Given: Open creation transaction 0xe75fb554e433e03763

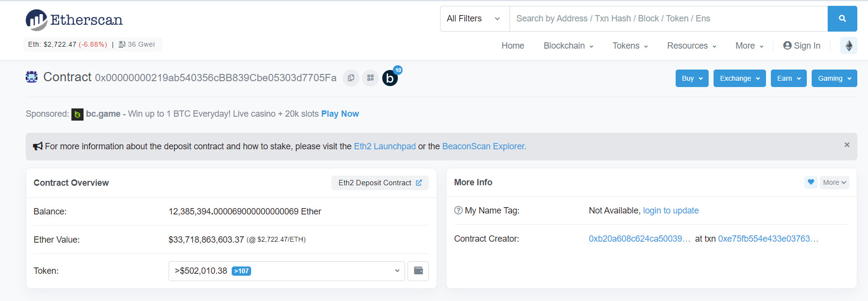Looking at the screenshot, I should pyautogui.click(x=768, y=239).
